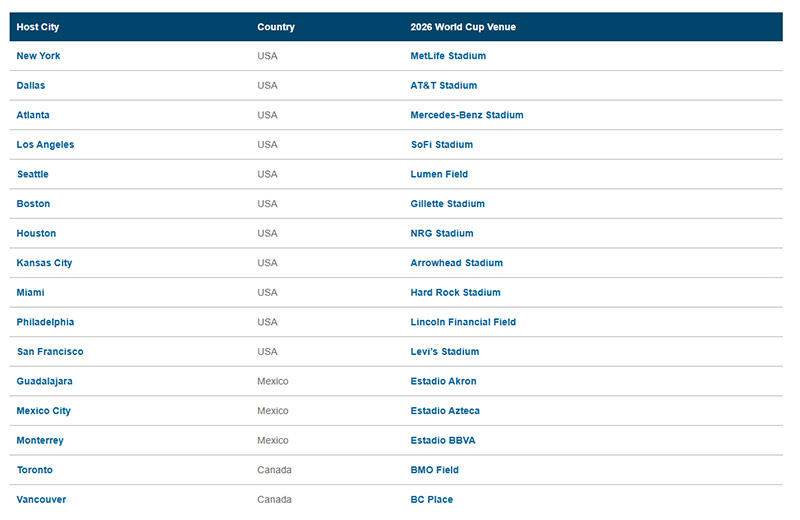Open the Mexico City host city link
The image size is (800, 520).
[x=43, y=411]
